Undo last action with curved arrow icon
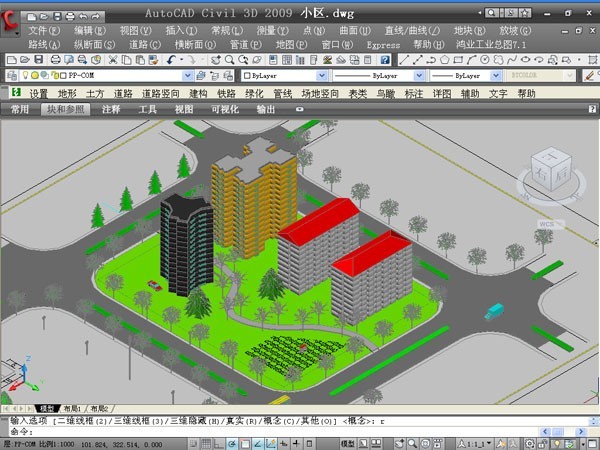This screenshot has height=450, width=600. pyautogui.click(x=171, y=60)
